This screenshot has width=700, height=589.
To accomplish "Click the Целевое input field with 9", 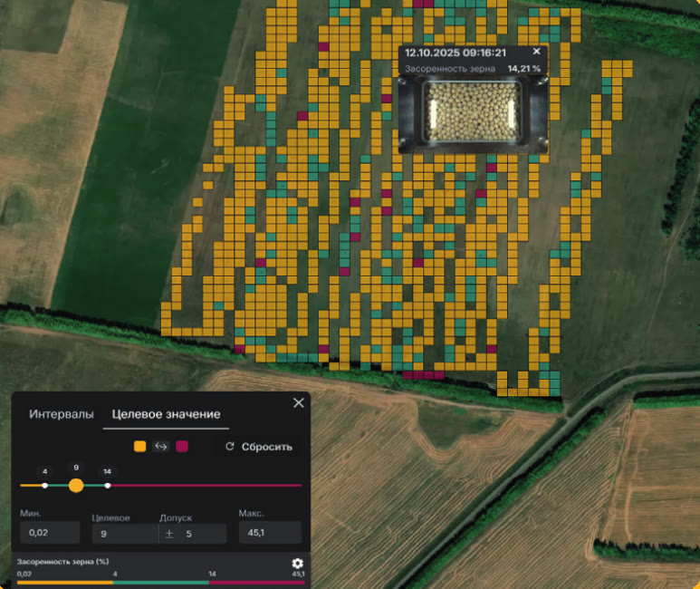I will coord(125,534).
